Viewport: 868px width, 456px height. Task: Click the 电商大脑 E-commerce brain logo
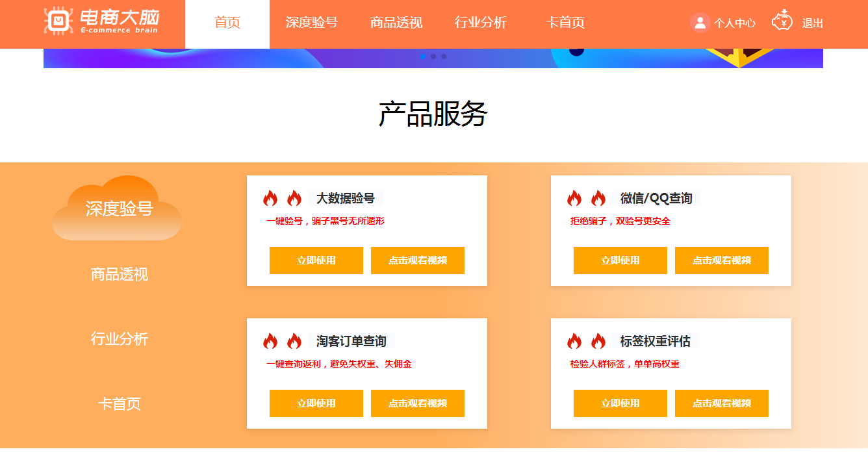point(101,21)
